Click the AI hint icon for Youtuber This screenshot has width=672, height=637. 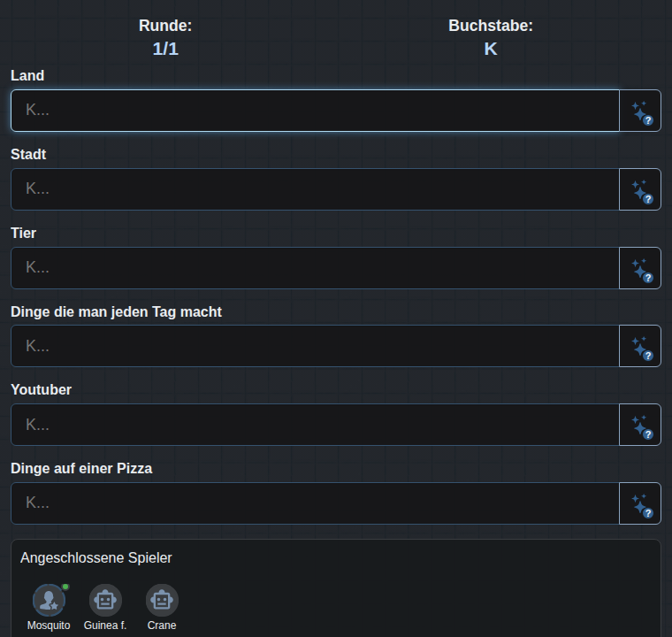click(x=640, y=425)
